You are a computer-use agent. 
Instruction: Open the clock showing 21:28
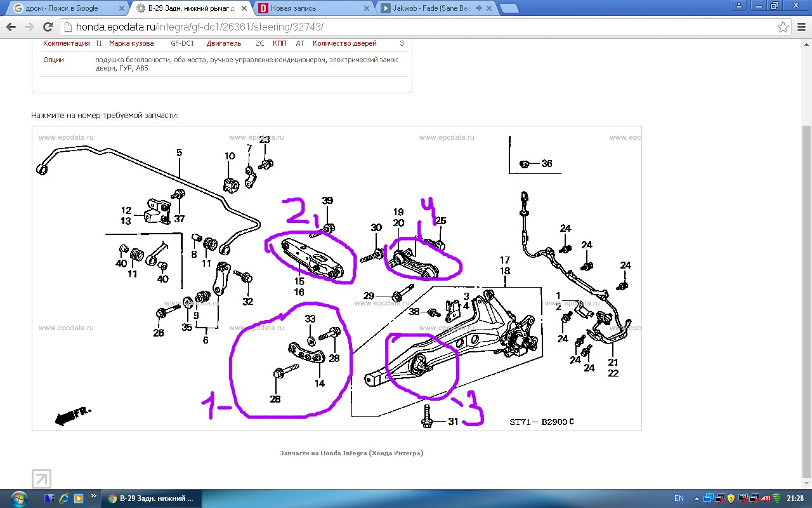(796, 498)
